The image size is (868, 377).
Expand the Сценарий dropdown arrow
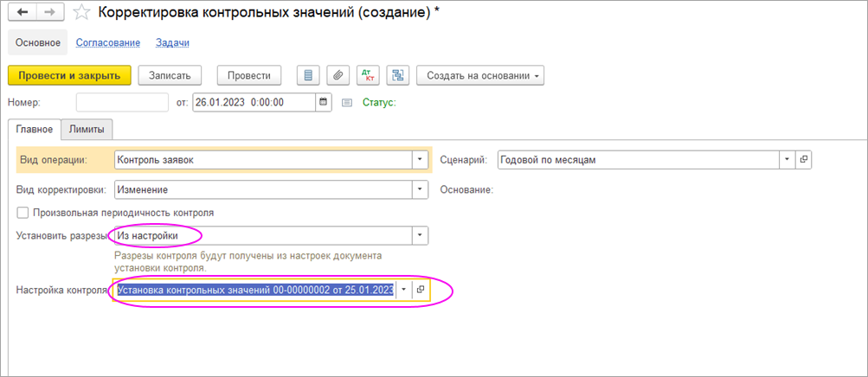pos(787,160)
